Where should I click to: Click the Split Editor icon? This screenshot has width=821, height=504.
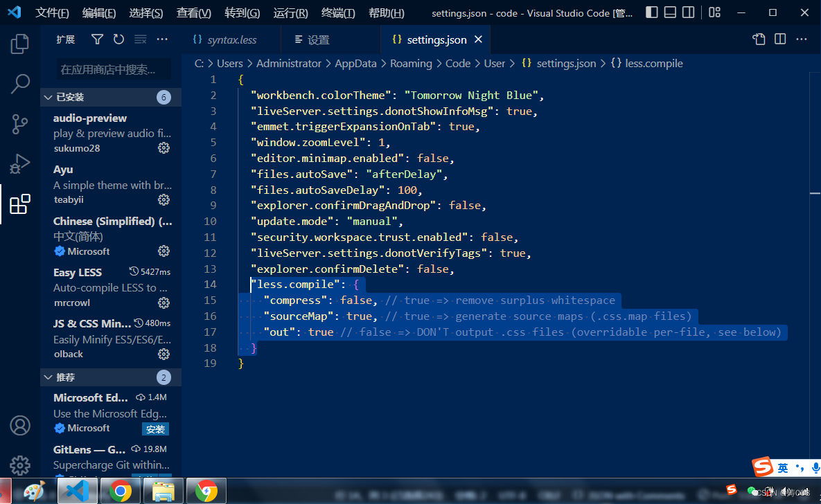tap(780, 39)
